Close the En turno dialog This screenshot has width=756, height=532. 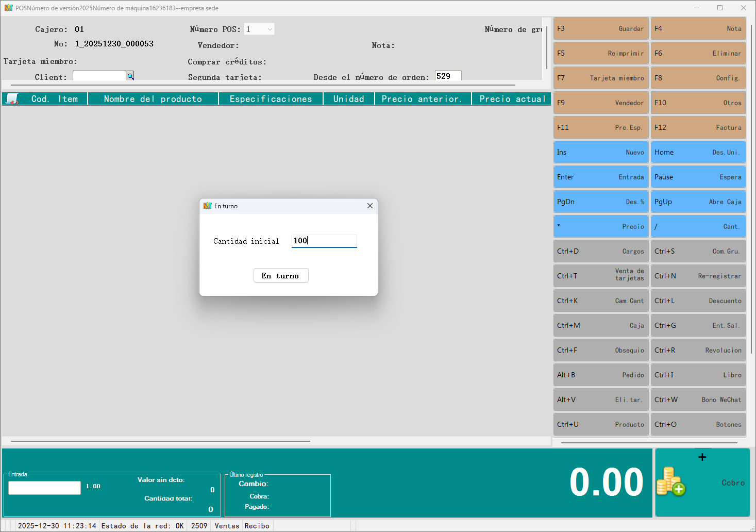pos(369,206)
